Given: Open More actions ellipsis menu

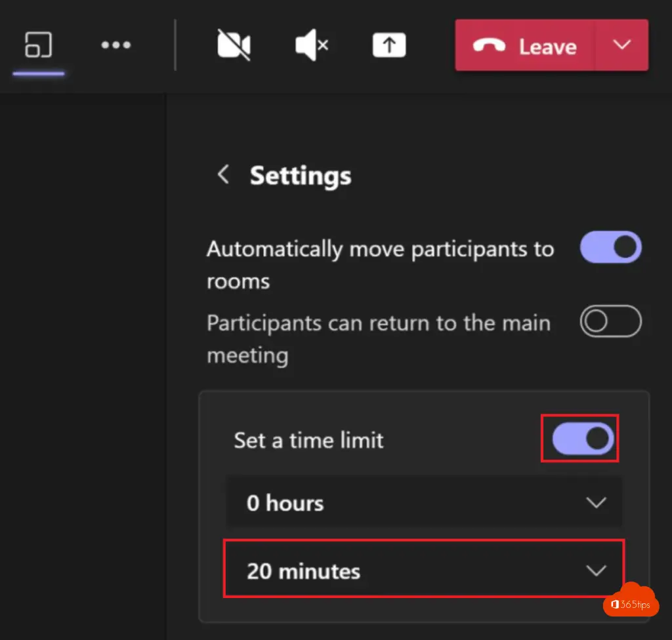Looking at the screenshot, I should [x=116, y=46].
